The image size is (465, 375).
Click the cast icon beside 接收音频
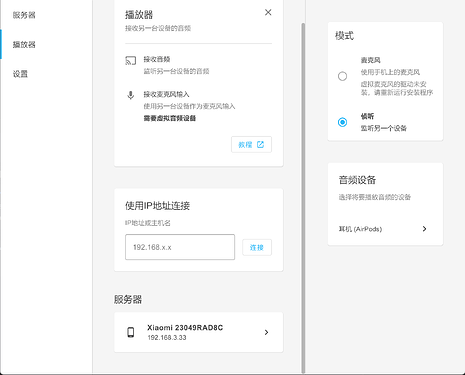point(131,61)
